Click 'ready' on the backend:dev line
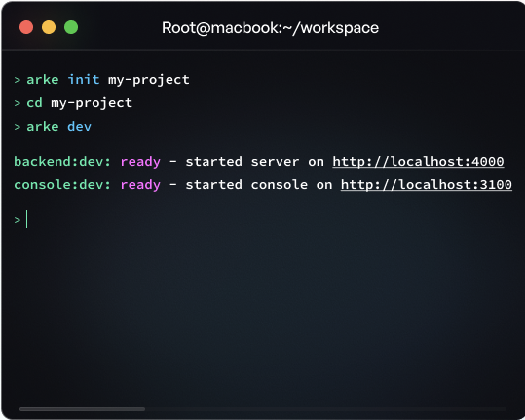The image size is (525, 420). pos(140,162)
